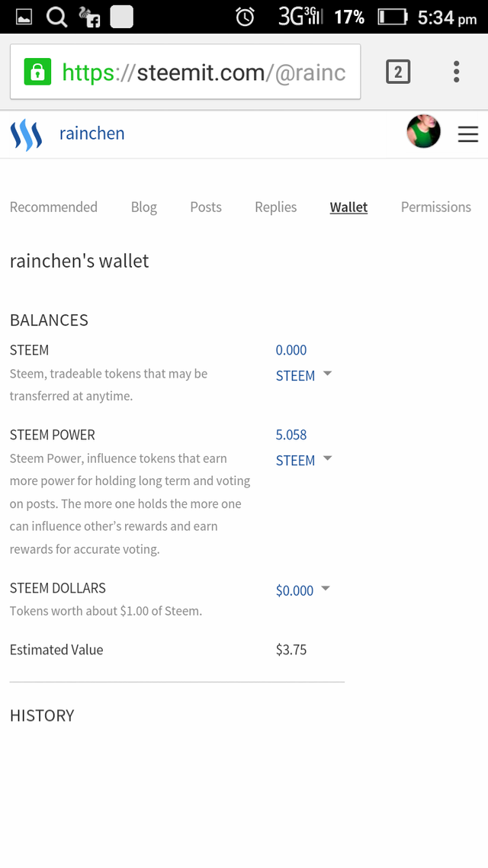Open the Recommended tab

pos(53,207)
